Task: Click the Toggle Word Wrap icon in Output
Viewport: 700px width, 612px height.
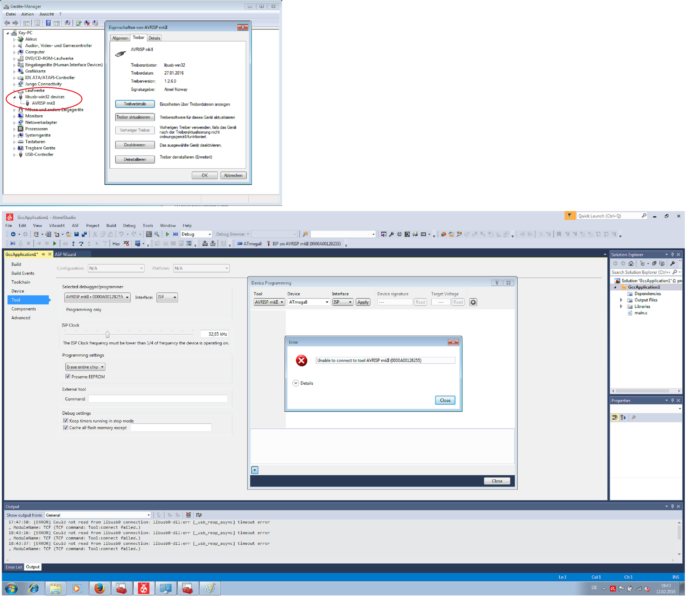Action: [199, 515]
